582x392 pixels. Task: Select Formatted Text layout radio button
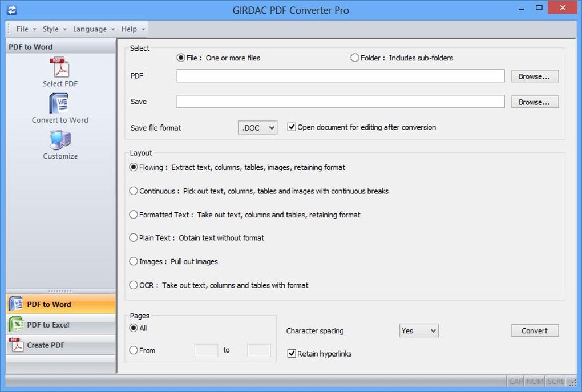(134, 215)
